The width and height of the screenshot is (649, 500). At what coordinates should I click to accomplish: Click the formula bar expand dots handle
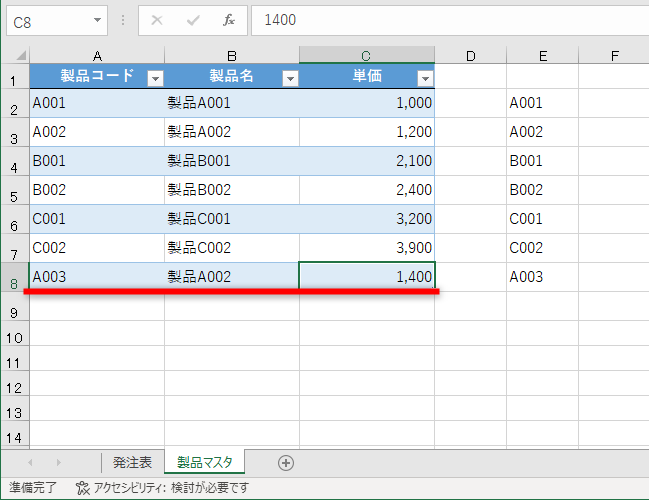point(123,20)
